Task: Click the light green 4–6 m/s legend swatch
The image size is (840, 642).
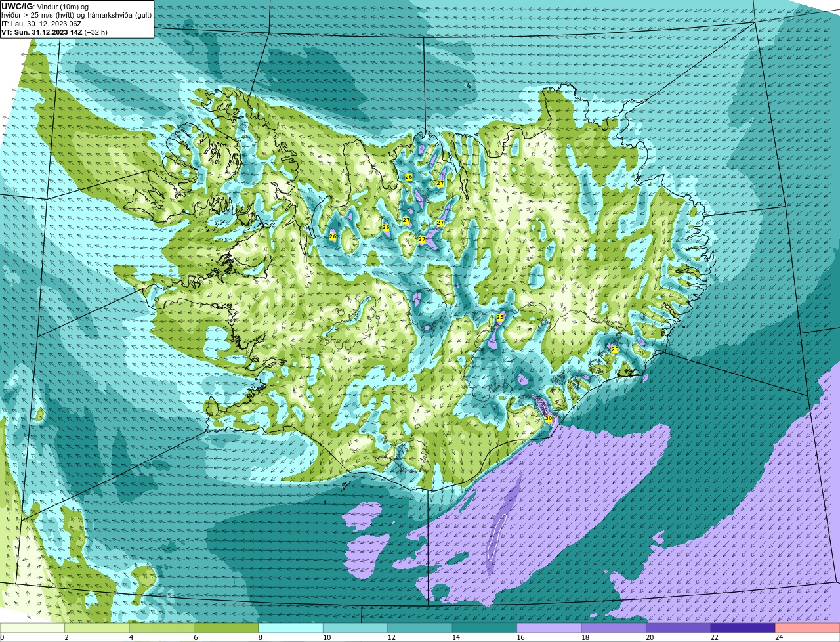Action: [x=161, y=628]
